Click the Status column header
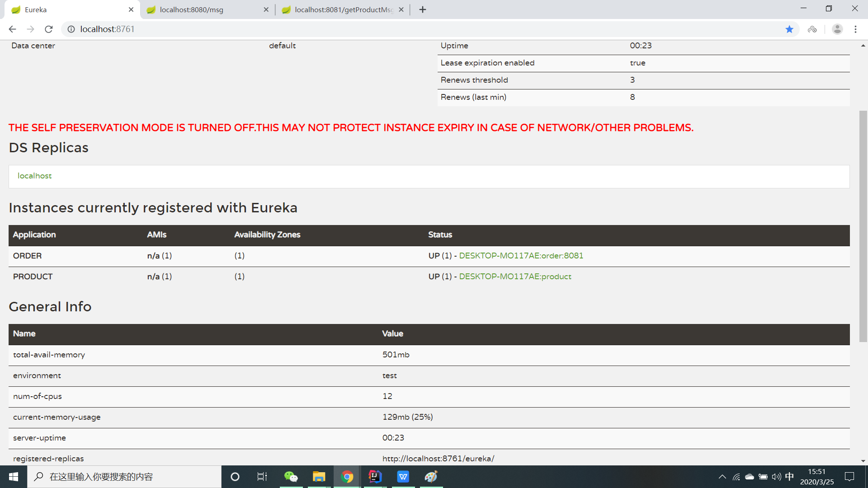 coord(440,235)
